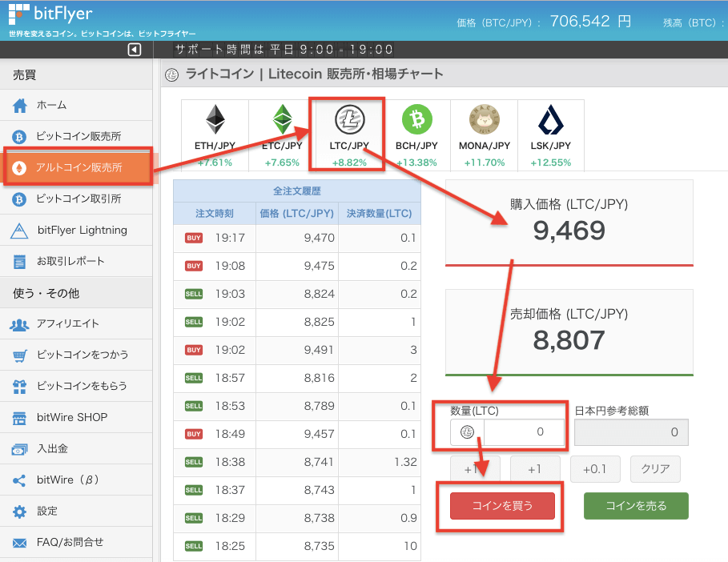Image resolution: width=728 pixels, height=562 pixels.
Task: Reset quantity with the クリア button
Action: [x=655, y=469]
